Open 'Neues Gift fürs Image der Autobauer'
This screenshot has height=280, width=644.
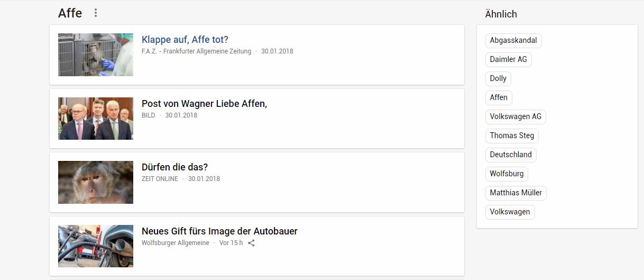(x=219, y=231)
